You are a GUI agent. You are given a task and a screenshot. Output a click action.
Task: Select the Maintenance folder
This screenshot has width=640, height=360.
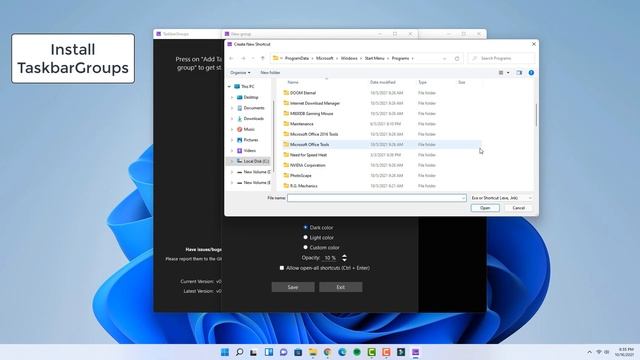[x=302, y=124]
